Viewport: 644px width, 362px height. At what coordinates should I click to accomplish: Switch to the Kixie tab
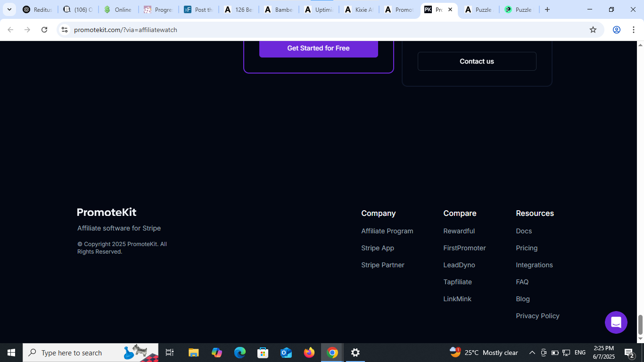point(359,9)
